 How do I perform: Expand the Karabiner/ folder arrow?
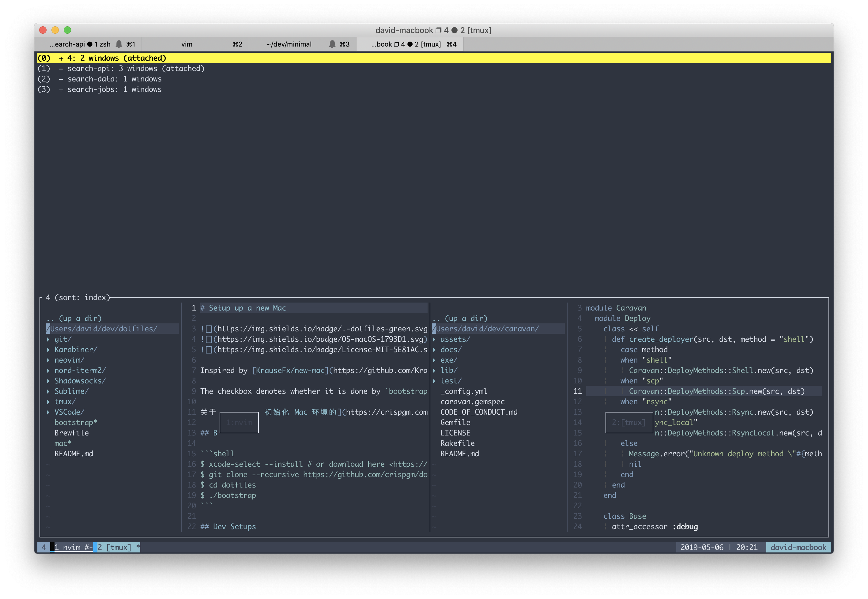[48, 350]
